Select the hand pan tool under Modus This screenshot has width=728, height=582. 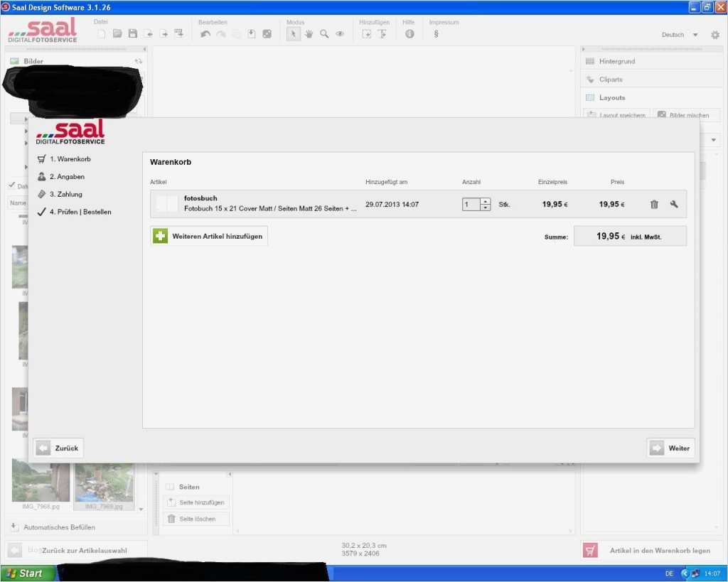click(x=309, y=34)
